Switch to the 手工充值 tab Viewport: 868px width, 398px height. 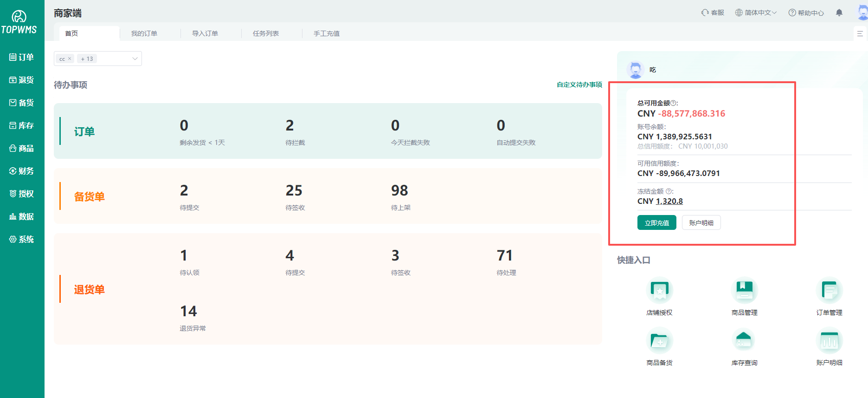coord(327,33)
